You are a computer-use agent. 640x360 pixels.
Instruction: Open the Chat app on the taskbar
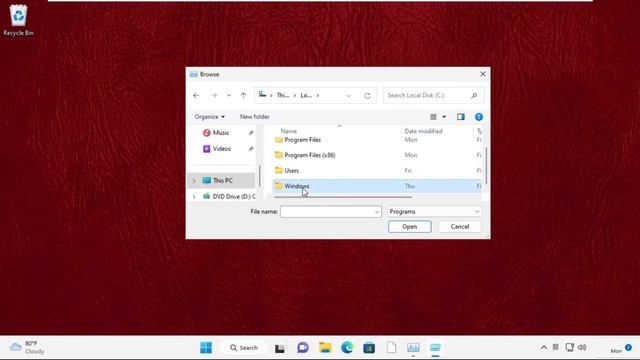[302, 348]
